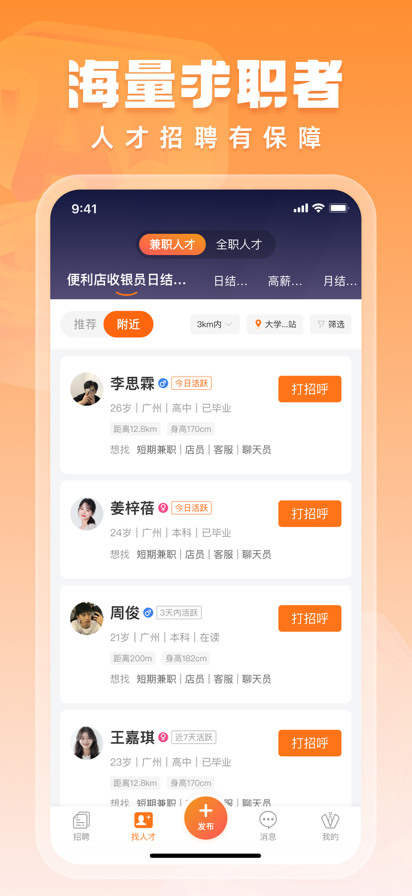Switch to 全职人才 toggle

click(x=239, y=245)
